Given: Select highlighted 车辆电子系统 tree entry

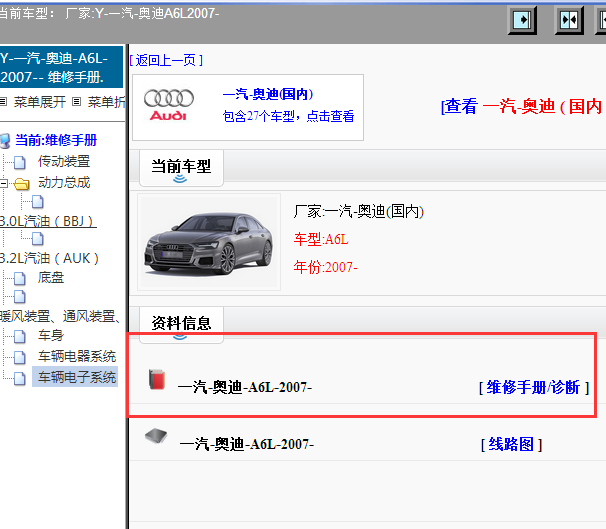Looking at the screenshot, I should pyautogui.click(x=75, y=377).
